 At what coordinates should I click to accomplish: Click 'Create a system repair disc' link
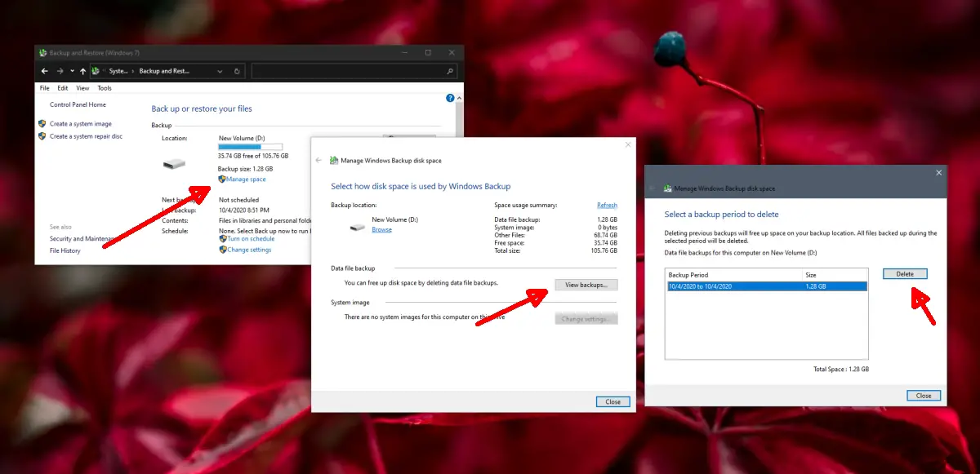[86, 136]
